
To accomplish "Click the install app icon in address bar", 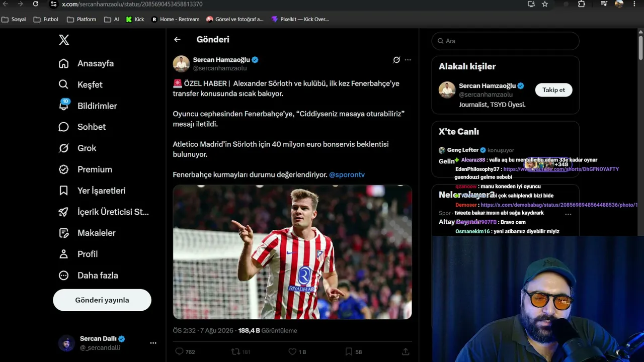I will click(531, 4).
